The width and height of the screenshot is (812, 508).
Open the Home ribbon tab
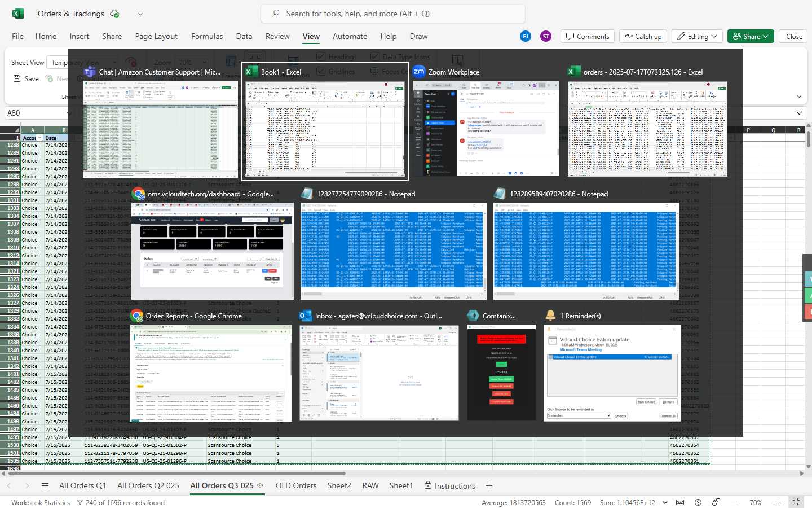pyautogui.click(x=46, y=36)
